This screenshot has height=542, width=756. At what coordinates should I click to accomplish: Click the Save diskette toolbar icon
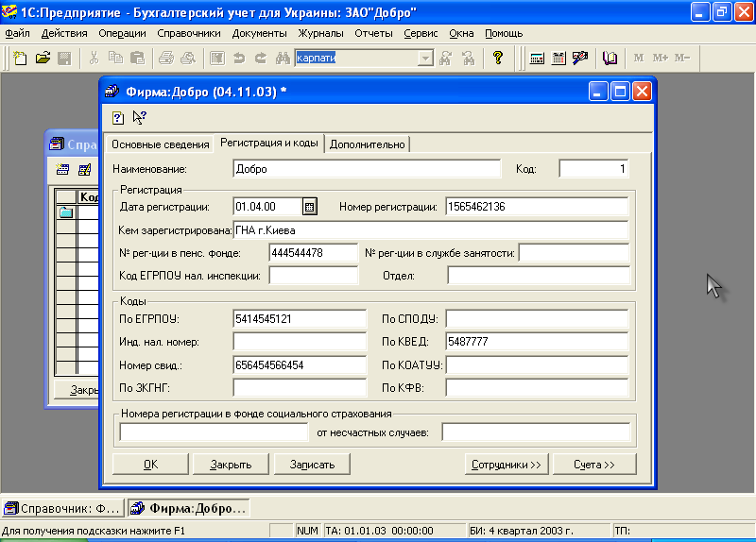[64, 59]
